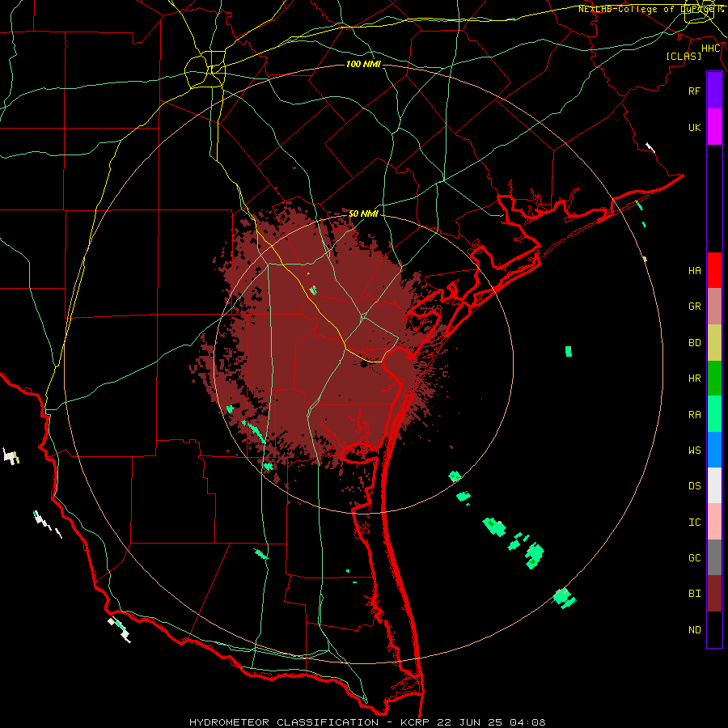Click the blue WS legend swatch
Screen dimensions: 728x728
click(714, 450)
